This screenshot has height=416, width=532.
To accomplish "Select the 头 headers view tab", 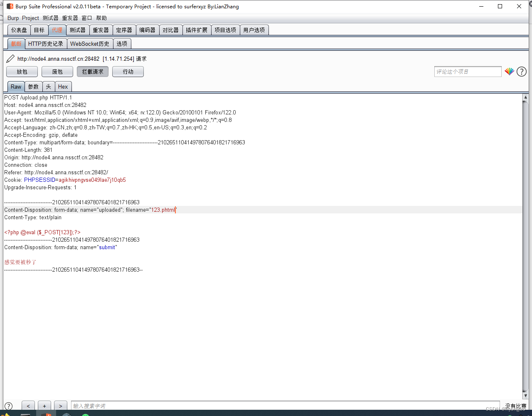I will pos(49,87).
